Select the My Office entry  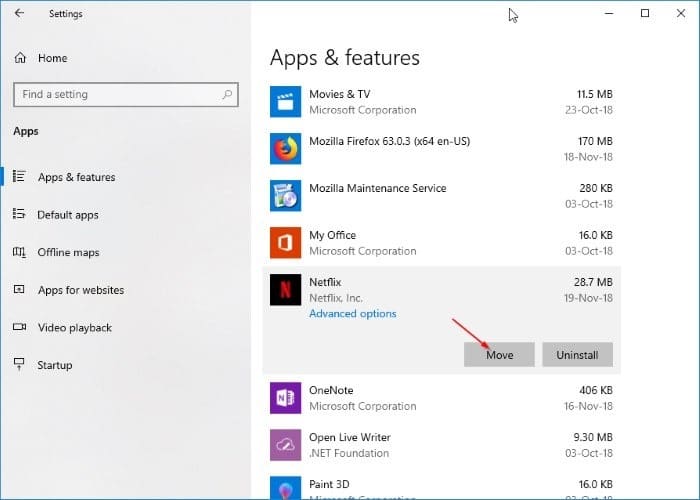442,243
